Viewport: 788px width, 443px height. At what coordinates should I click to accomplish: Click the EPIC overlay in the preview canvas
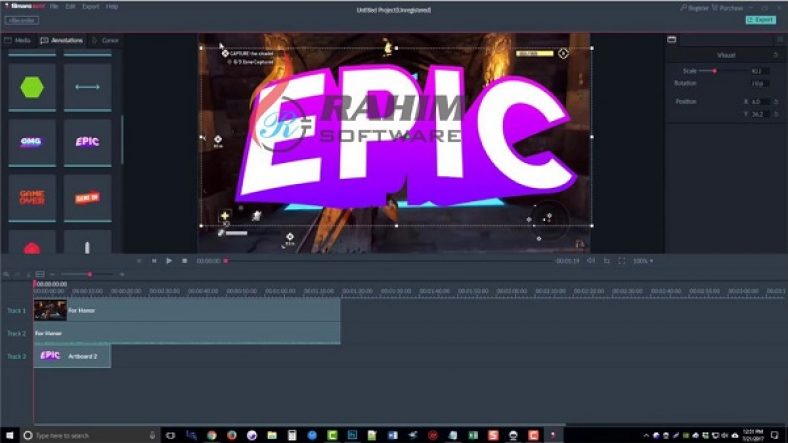407,138
